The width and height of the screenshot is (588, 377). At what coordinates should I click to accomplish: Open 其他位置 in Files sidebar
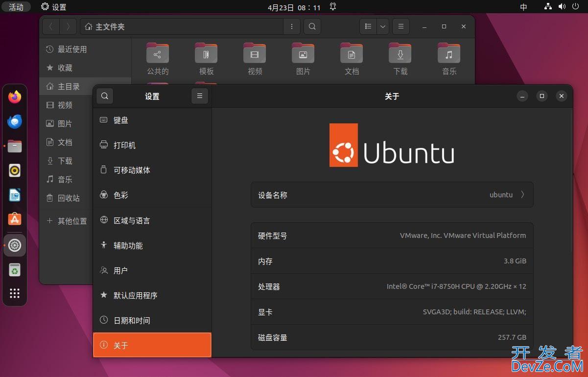click(x=67, y=221)
